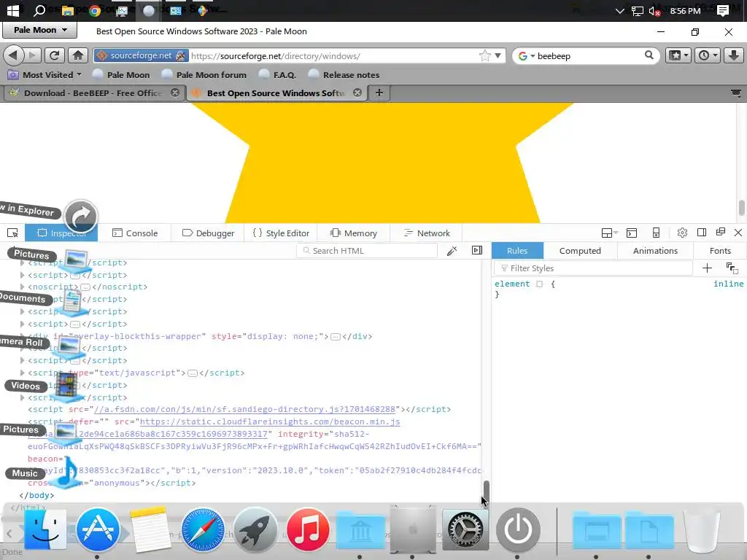Activate the eyedropper color picker tool
The height and width of the screenshot is (560, 747).
452,251
